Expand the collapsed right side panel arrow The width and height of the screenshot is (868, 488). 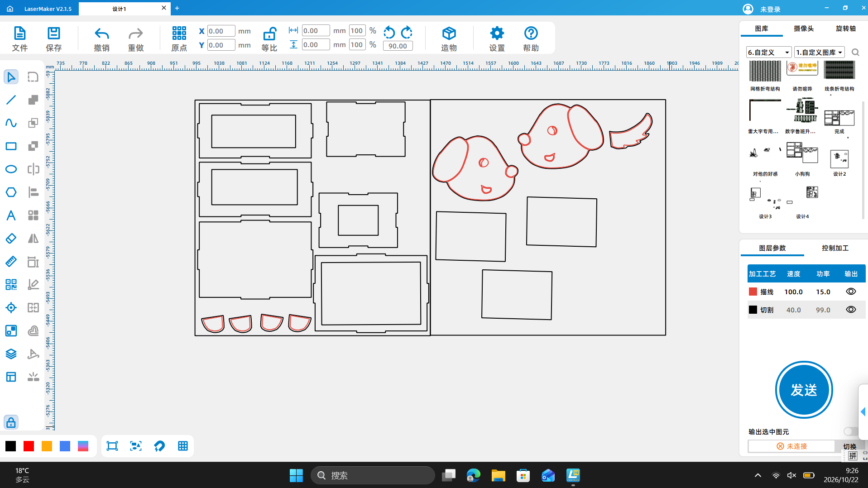coord(863,411)
